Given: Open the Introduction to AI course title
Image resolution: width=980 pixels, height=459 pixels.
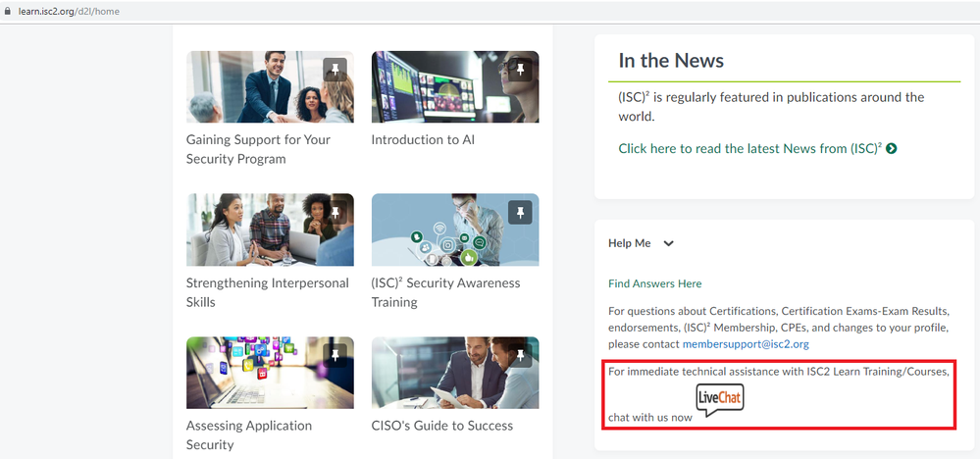Looking at the screenshot, I should 422,140.
